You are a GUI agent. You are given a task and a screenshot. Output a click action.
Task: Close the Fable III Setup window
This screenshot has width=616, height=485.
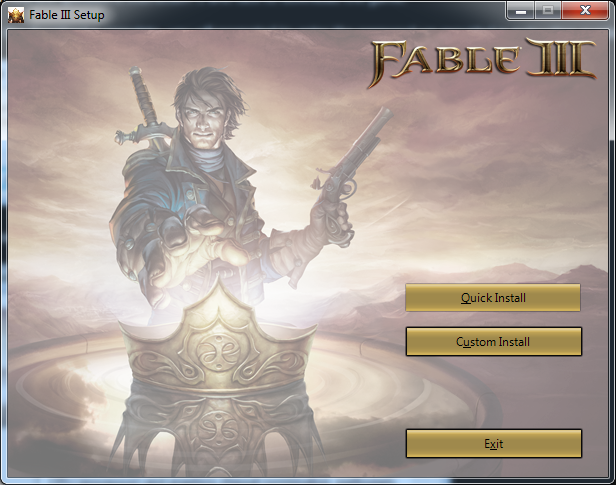click(x=585, y=10)
